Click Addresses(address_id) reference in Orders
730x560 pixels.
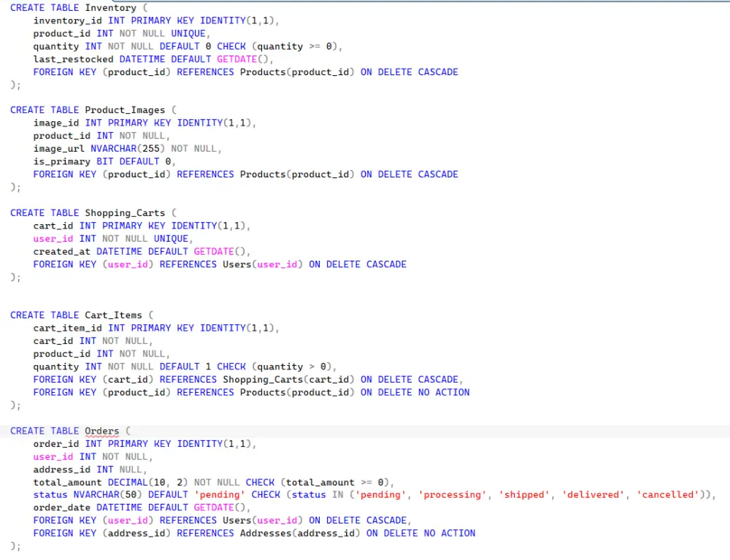pos(300,534)
